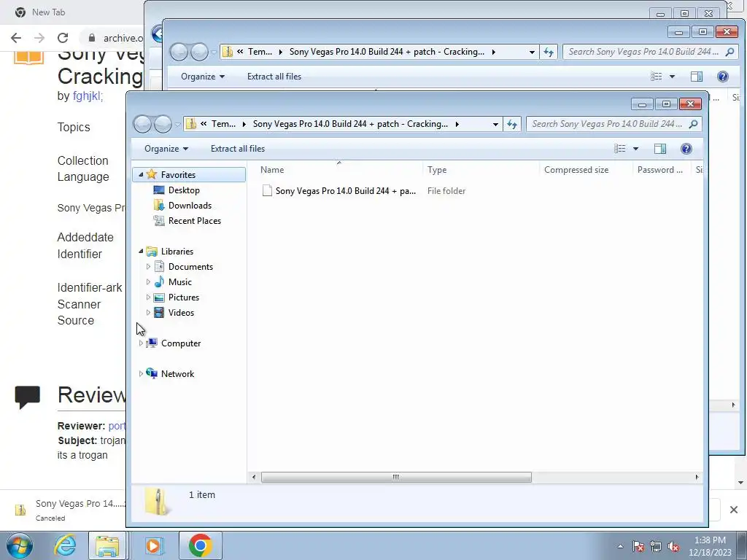
Task: Click Organize in the second window behind
Action: [203, 76]
